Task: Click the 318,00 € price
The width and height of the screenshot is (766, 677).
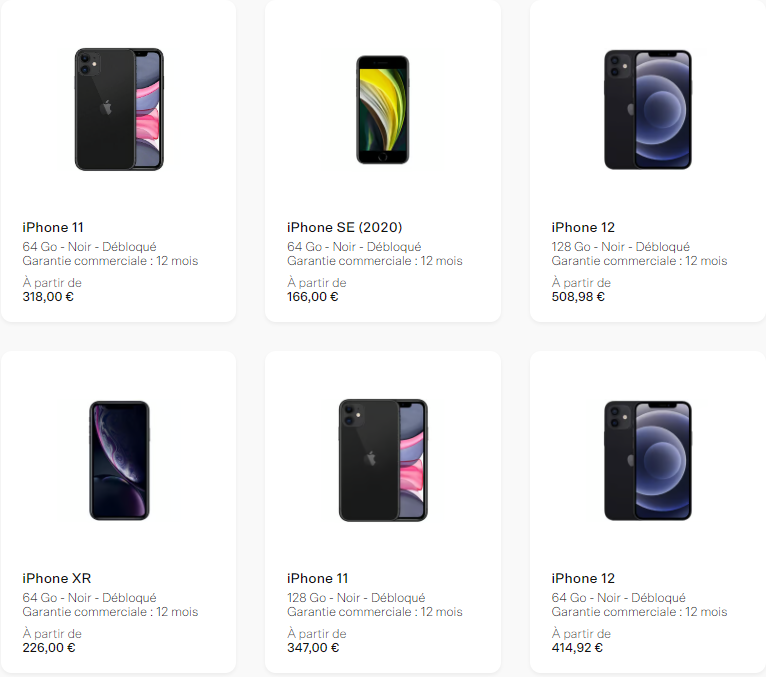Action: click(x=49, y=296)
